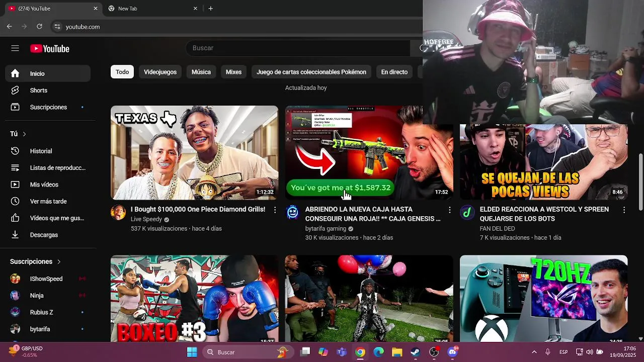644x362 pixels.
Task: Open Discord from the taskbar
Action: 452,352
